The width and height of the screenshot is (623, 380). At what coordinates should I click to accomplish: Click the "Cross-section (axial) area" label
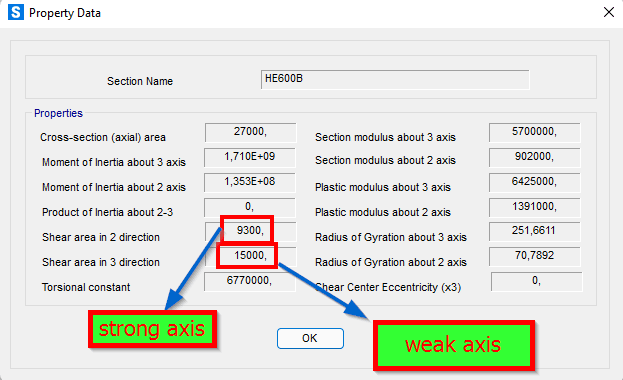tap(103, 138)
